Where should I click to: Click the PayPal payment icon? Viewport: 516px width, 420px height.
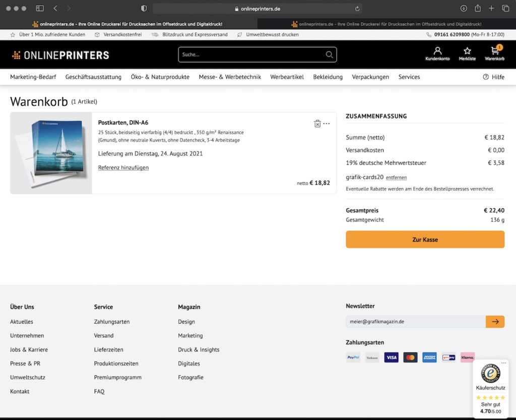[353, 357]
